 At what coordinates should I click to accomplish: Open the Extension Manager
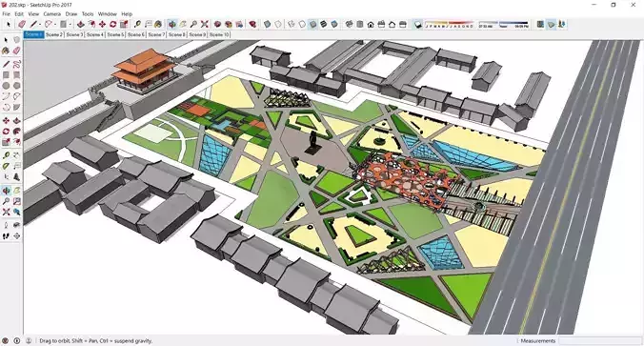click(252, 24)
